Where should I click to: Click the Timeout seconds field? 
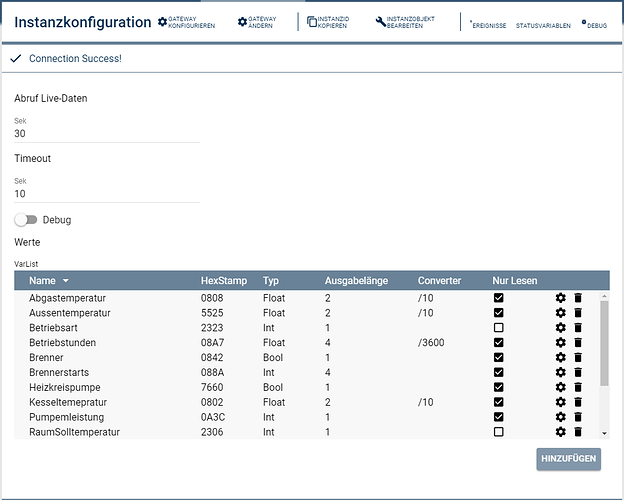(x=107, y=194)
